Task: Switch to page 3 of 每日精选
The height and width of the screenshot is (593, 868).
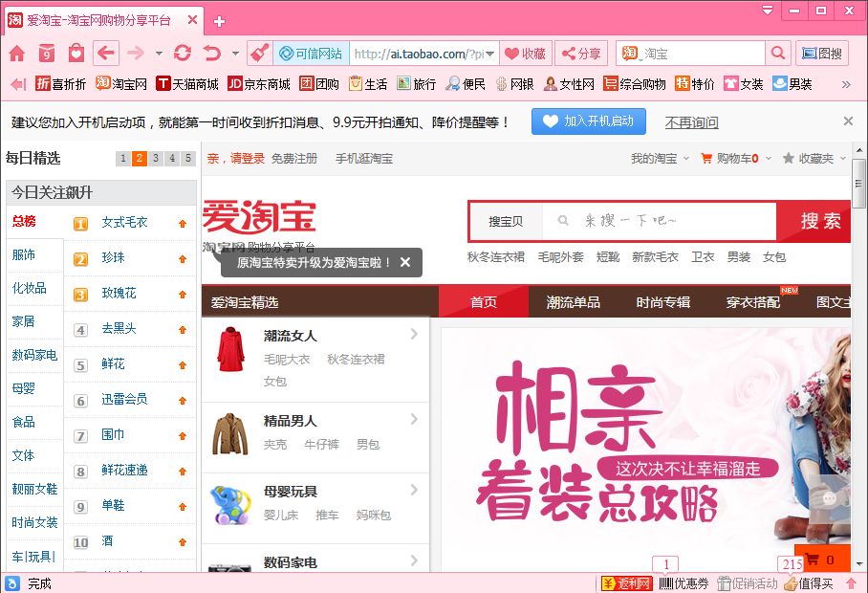Action: click(156, 159)
